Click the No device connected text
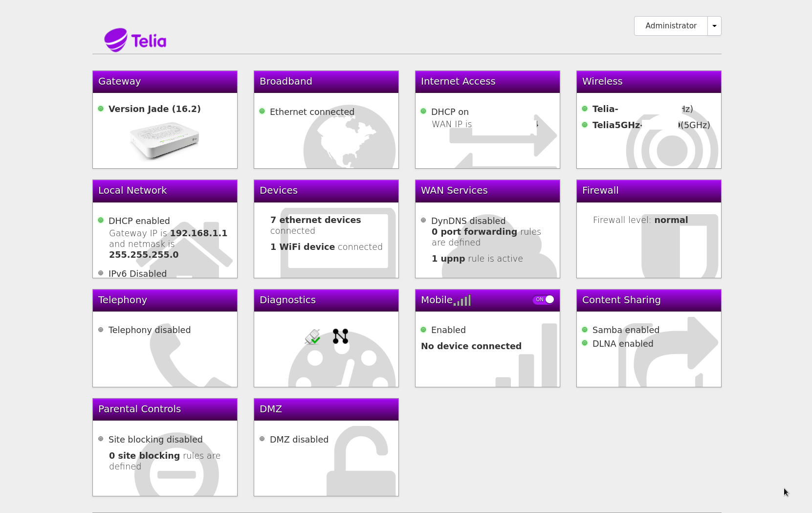This screenshot has width=812, height=513. point(471,346)
